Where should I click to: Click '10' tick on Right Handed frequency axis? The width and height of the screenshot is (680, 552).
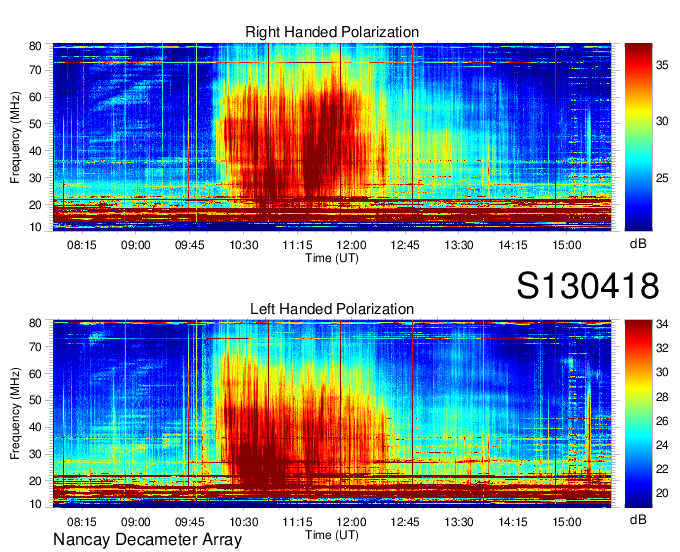35,227
